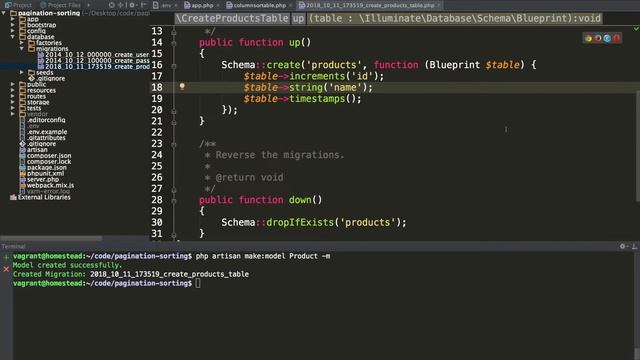The image size is (640, 360).
Task: Click the collapse-all icon in project toolbar
Action: [x=121, y=5]
